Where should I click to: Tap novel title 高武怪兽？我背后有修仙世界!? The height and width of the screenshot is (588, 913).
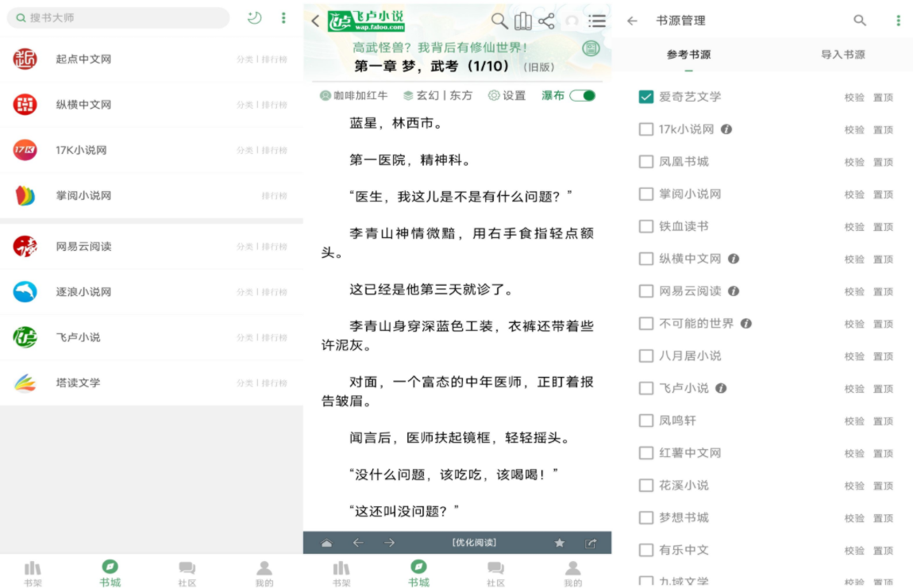coord(440,48)
